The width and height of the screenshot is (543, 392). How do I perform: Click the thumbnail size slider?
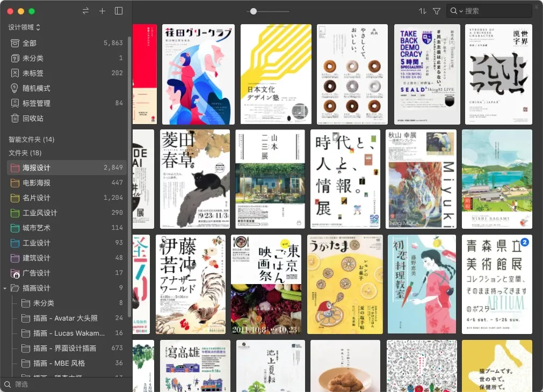point(269,11)
